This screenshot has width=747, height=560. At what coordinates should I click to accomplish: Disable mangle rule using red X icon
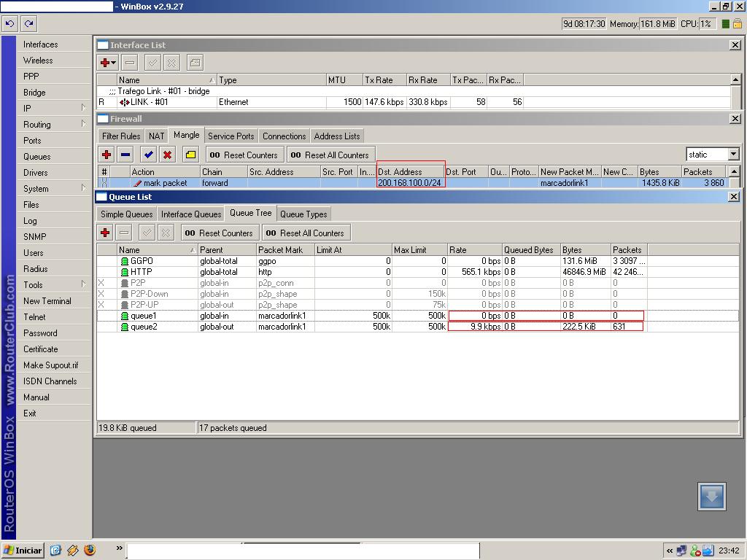click(168, 155)
